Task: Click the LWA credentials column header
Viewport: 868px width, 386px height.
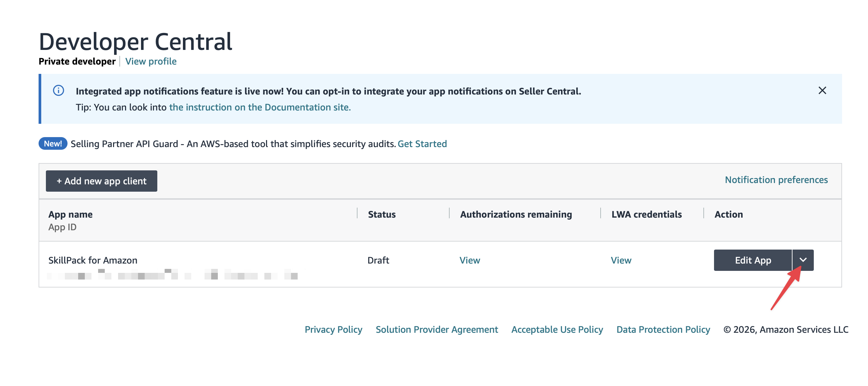Action: tap(647, 214)
